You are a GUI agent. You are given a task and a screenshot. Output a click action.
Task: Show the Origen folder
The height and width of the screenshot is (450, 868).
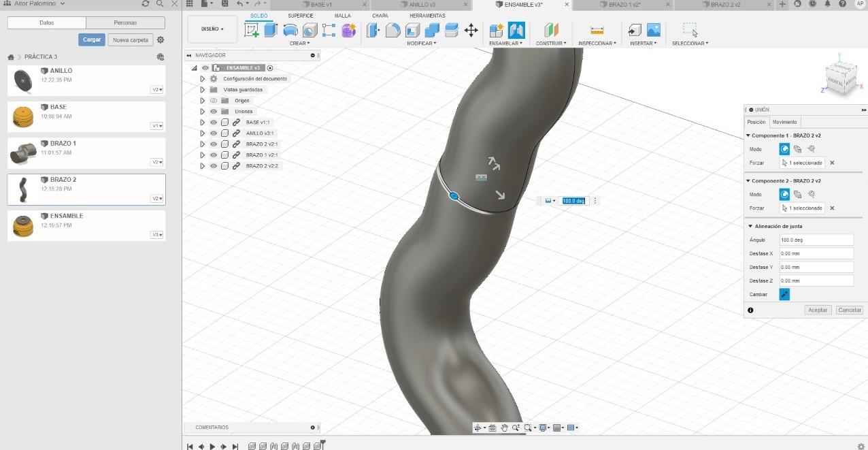tap(214, 101)
